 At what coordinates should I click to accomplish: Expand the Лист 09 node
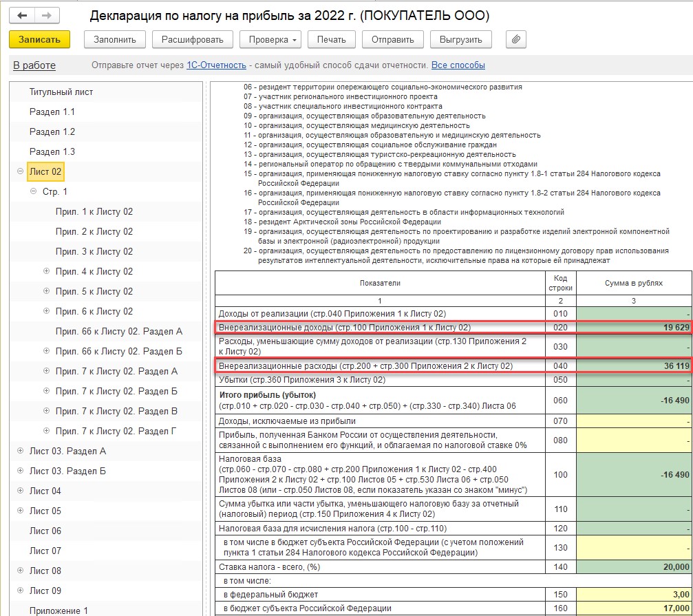click(21, 591)
